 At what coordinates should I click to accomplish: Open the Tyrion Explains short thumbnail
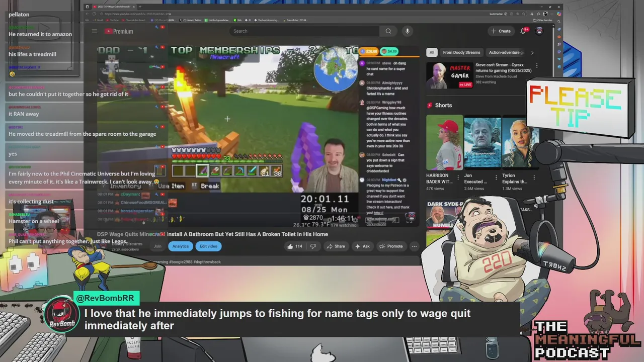520,143
